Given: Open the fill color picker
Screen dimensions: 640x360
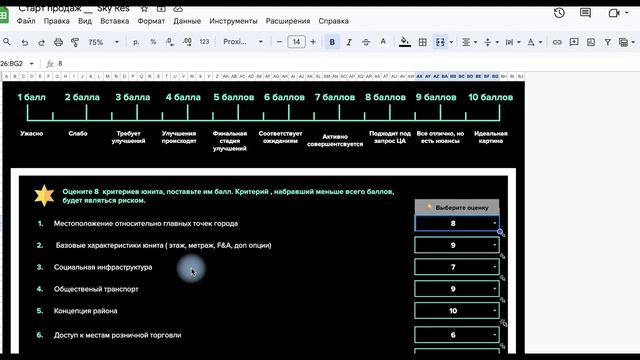Looking at the screenshot, I should (405, 42).
